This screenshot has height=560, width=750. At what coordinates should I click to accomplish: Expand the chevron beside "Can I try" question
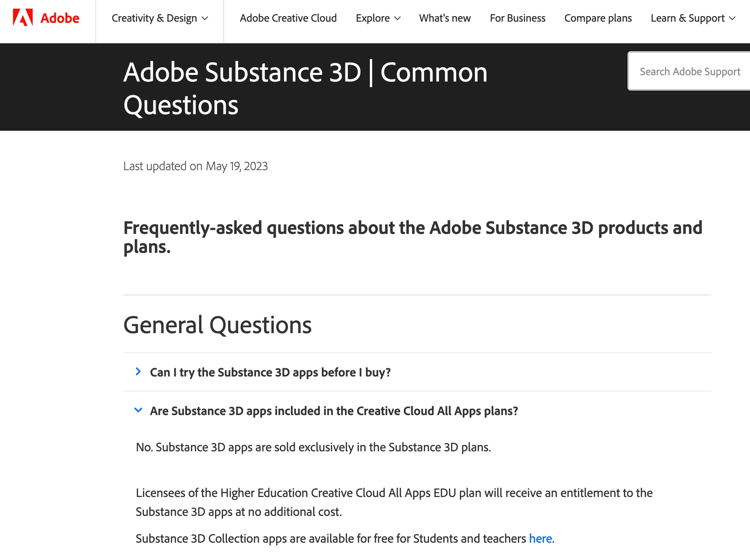tap(138, 371)
